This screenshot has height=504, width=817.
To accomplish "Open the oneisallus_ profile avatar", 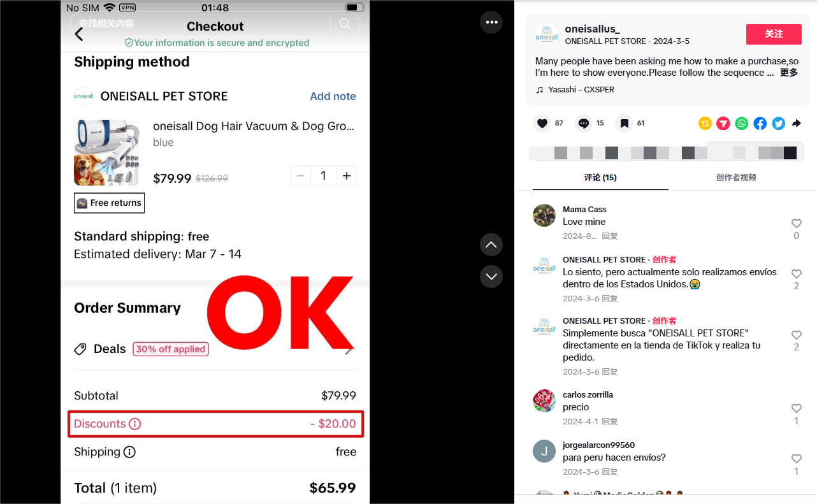I will (x=547, y=35).
